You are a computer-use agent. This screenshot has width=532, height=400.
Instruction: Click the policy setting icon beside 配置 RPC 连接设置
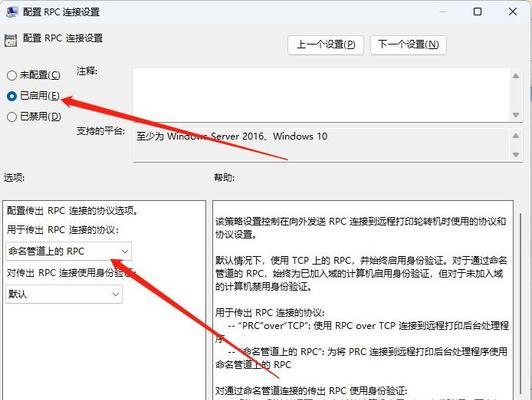click(x=11, y=40)
